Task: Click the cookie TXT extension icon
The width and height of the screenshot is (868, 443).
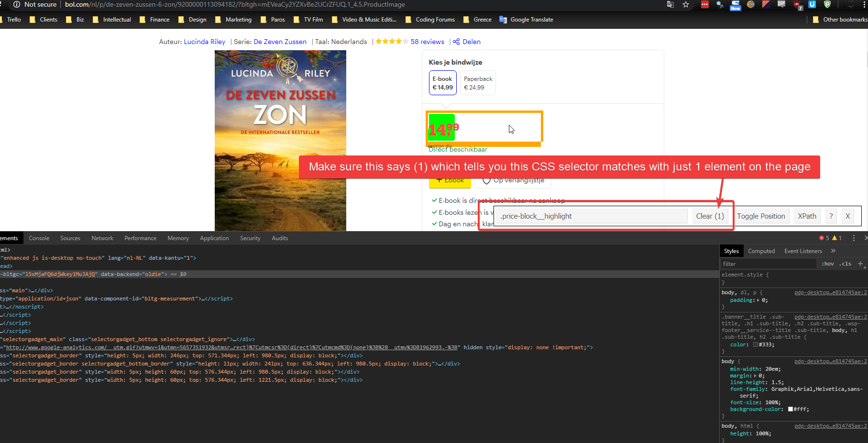Action: tap(751, 4)
